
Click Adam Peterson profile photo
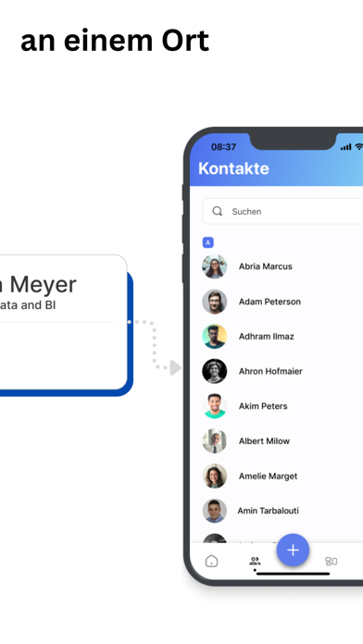click(215, 302)
